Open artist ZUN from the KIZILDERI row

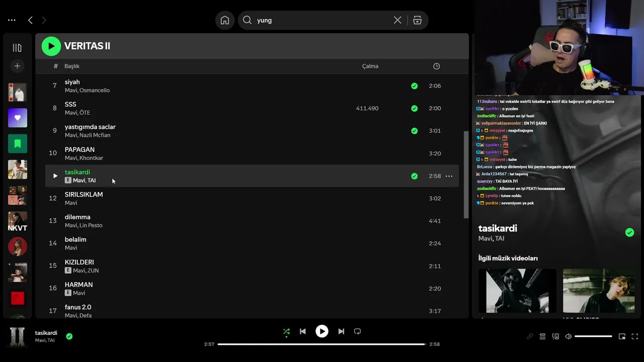click(93, 270)
